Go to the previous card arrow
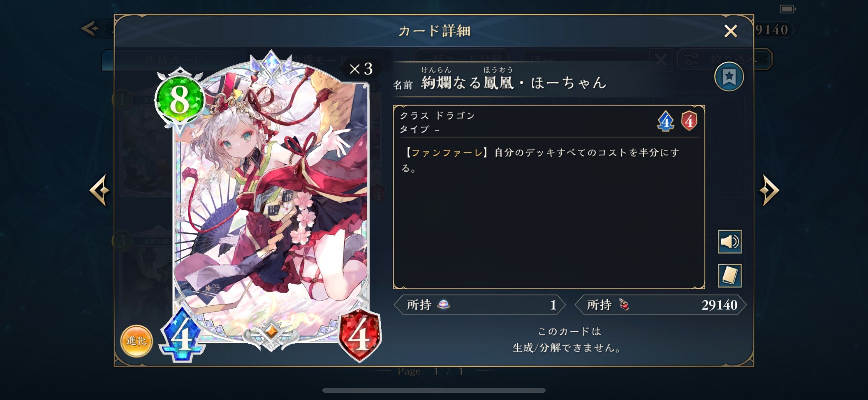 coord(99,190)
